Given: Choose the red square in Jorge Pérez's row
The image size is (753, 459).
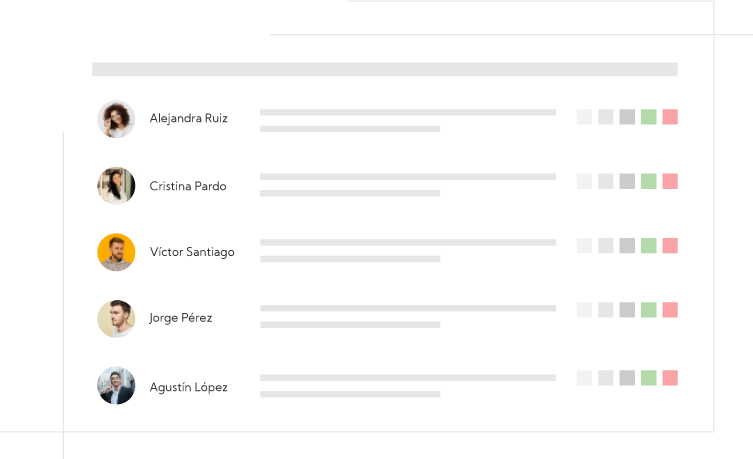Looking at the screenshot, I should tap(670, 310).
